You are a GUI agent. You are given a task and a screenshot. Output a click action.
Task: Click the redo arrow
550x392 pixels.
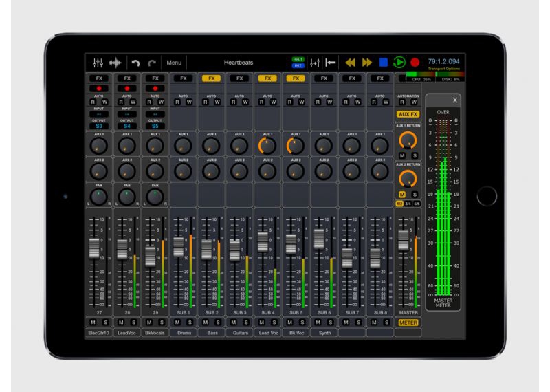coord(152,63)
